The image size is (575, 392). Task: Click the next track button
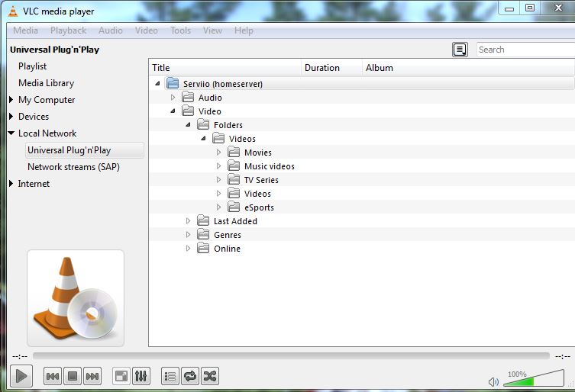(92, 376)
